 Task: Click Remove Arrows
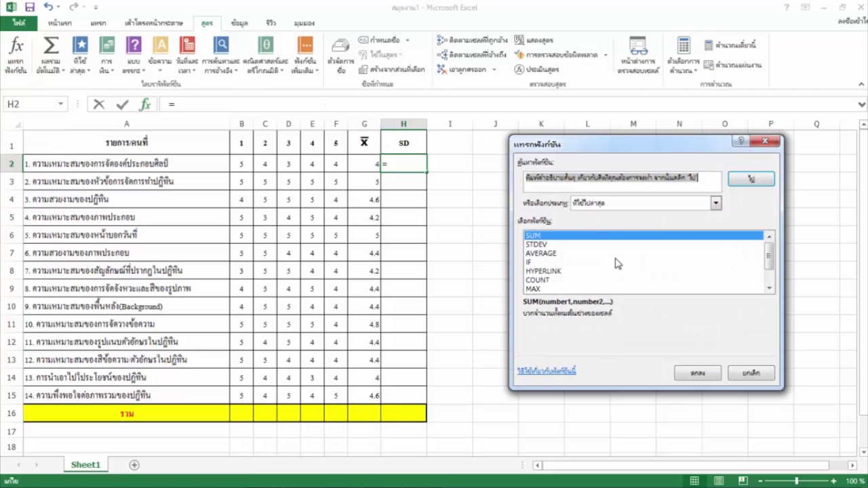pos(462,69)
